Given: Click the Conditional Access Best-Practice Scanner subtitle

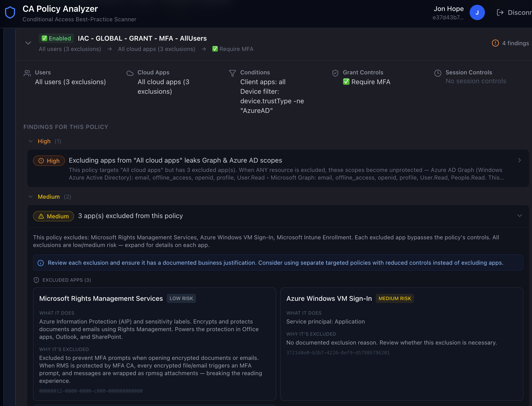Looking at the screenshot, I should point(79,19).
